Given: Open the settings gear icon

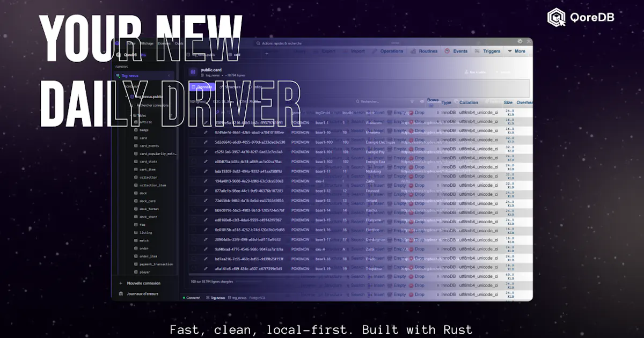Looking at the screenshot, I should pos(520,41).
